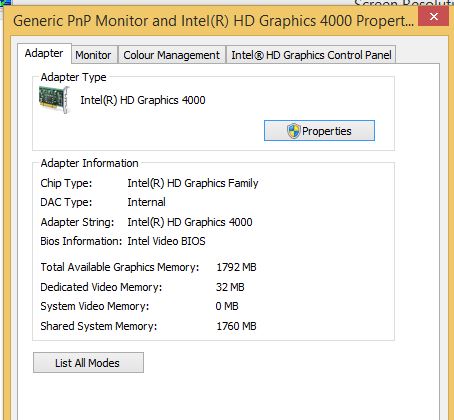Open adapter Properties
This screenshot has width=454, height=420.
coord(319,131)
